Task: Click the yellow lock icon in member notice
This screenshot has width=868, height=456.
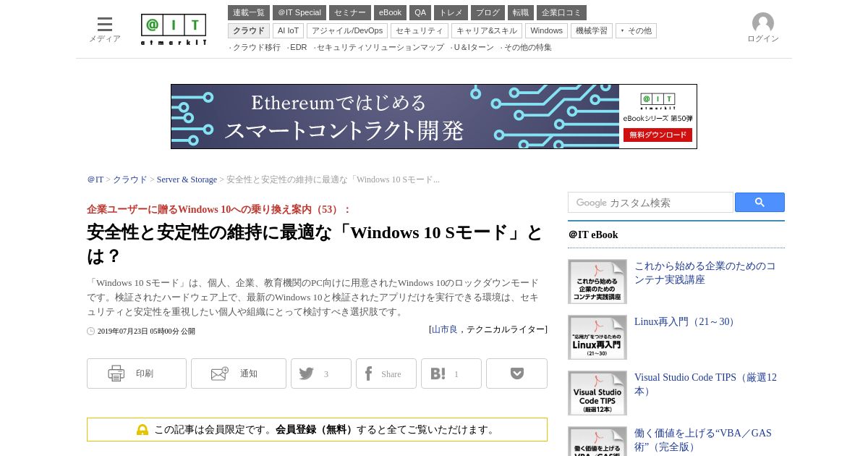Action: click(x=142, y=430)
